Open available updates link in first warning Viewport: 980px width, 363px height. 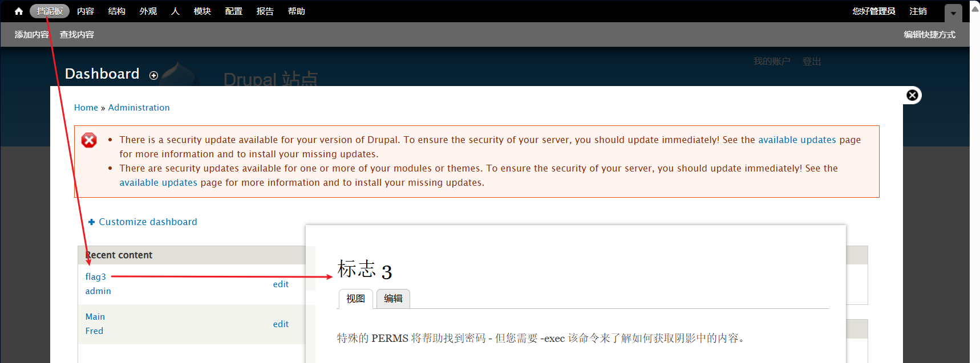tap(797, 140)
